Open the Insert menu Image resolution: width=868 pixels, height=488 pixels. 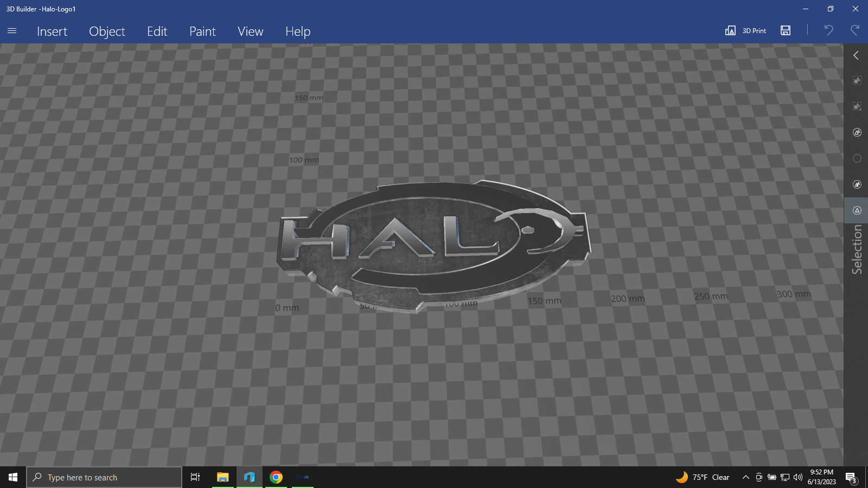[52, 31]
